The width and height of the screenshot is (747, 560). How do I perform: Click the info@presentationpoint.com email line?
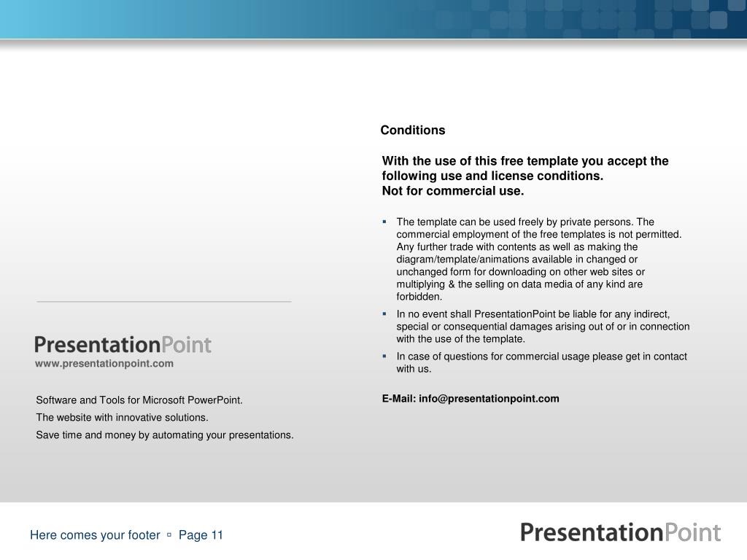[x=471, y=399]
